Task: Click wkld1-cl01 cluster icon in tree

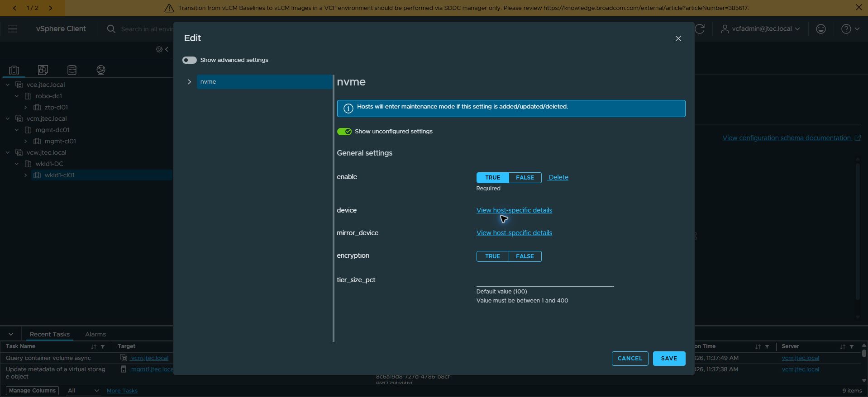Action: coord(37,175)
